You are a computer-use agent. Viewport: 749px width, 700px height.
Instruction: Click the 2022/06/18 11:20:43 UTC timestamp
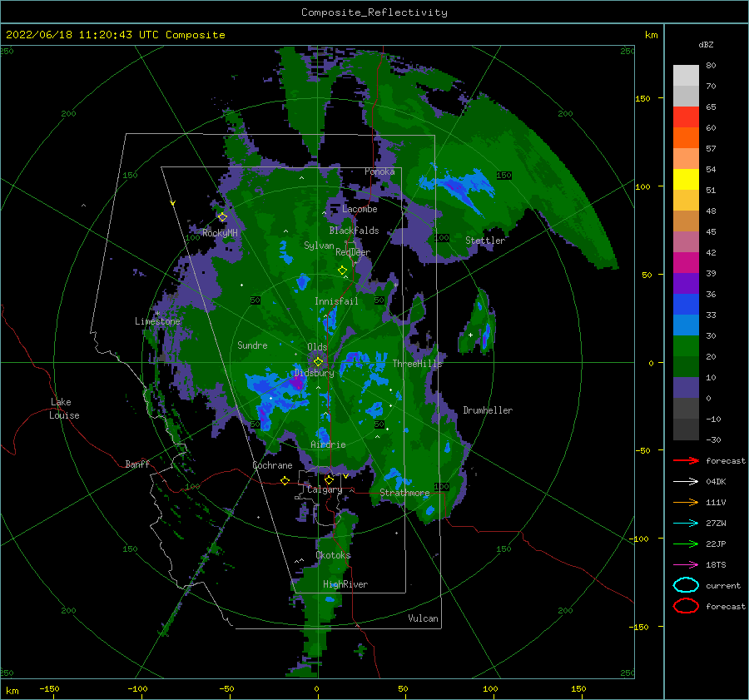tap(82, 35)
